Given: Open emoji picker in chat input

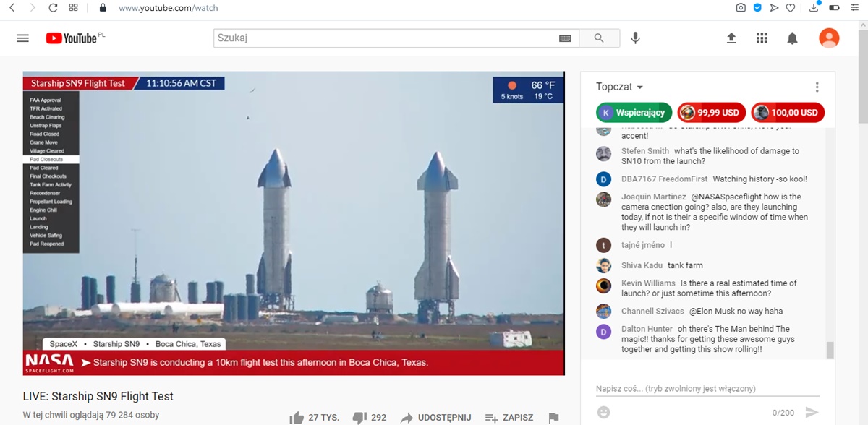Looking at the screenshot, I should [x=604, y=412].
